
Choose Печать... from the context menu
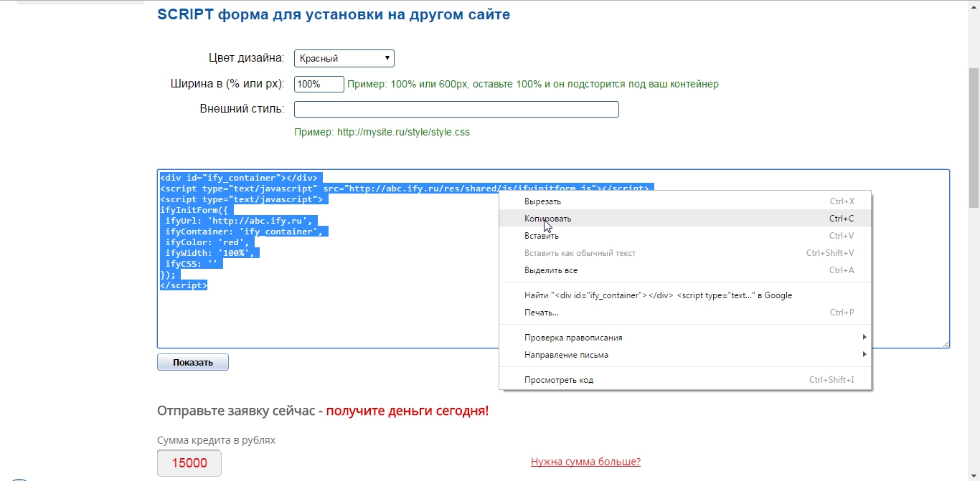tap(685, 313)
